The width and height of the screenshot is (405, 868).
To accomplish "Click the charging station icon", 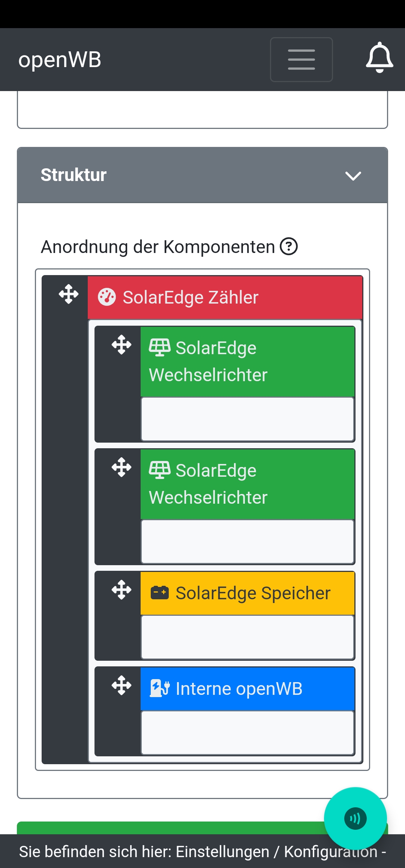I will [160, 688].
